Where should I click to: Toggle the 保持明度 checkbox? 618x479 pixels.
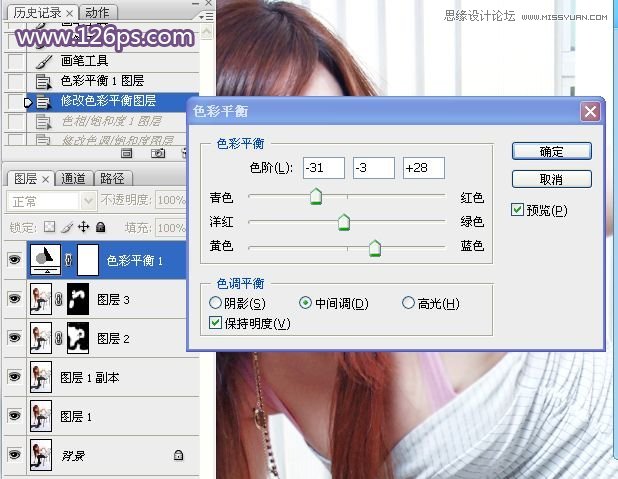point(215,323)
